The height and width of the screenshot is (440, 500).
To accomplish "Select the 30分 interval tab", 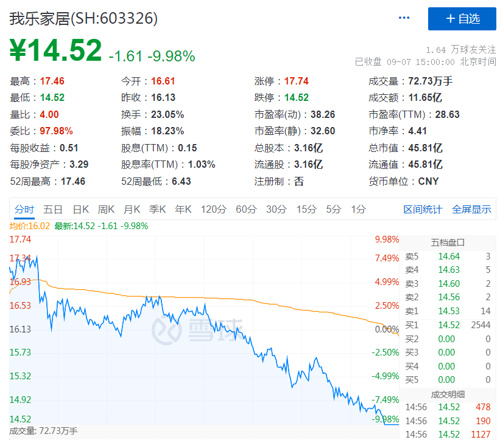I will 276,209.
